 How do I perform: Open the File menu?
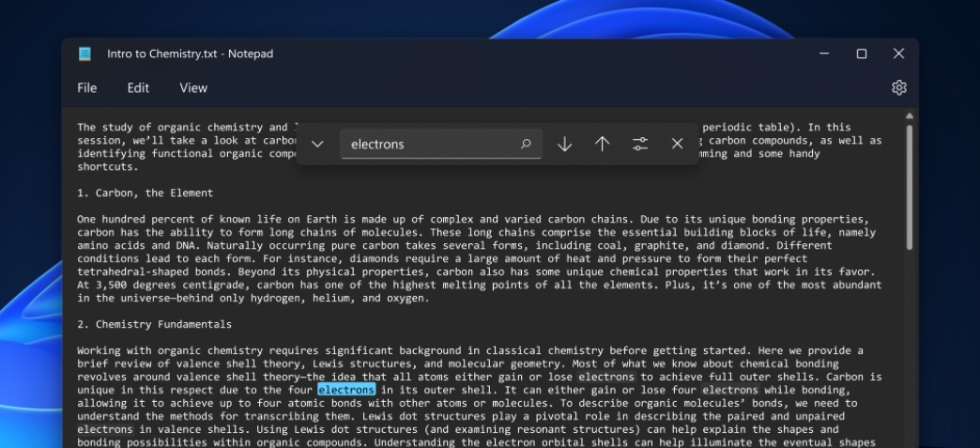click(x=87, y=88)
